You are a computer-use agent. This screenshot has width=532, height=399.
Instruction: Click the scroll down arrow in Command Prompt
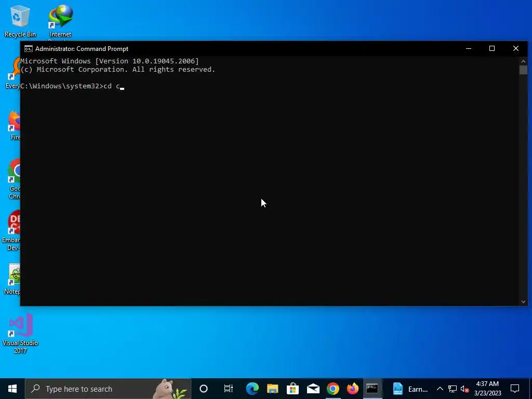[x=523, y=302]
